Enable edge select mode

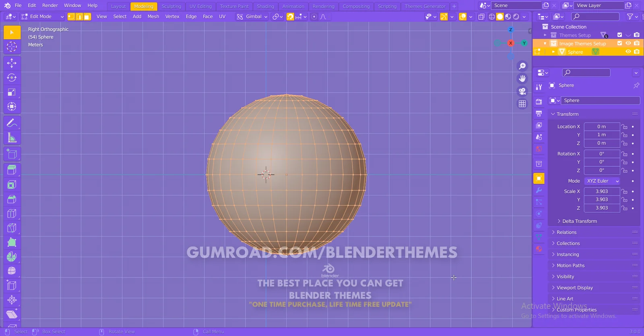click(79, 17)
